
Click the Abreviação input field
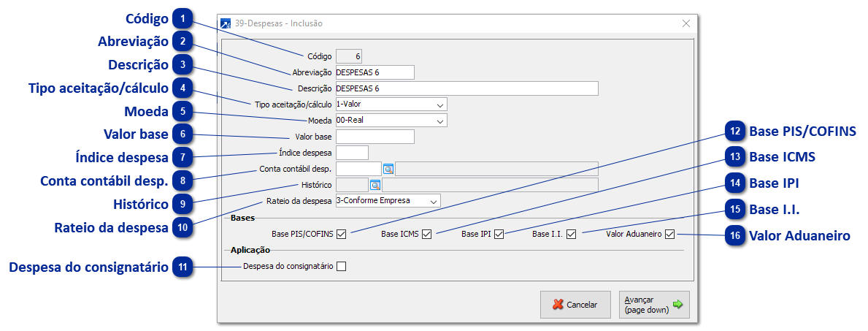coord(375,72)
